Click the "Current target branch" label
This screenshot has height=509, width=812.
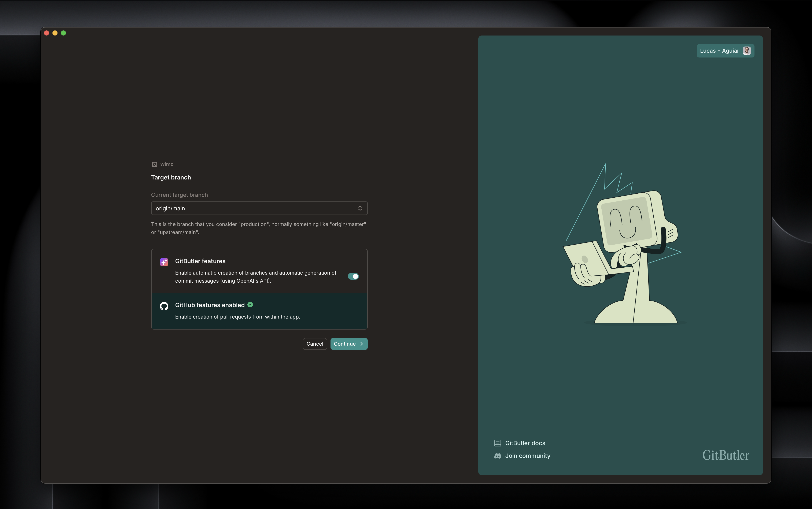coord(179,195)
